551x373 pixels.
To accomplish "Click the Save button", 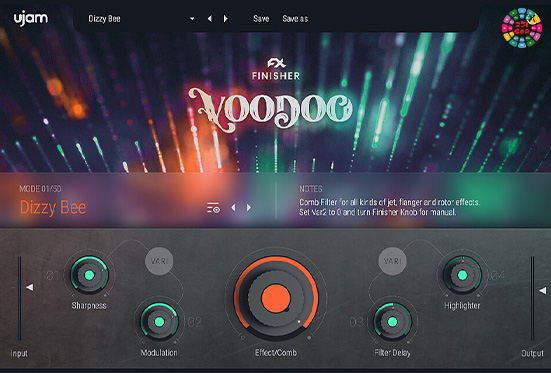I will (x=261, y=19).
